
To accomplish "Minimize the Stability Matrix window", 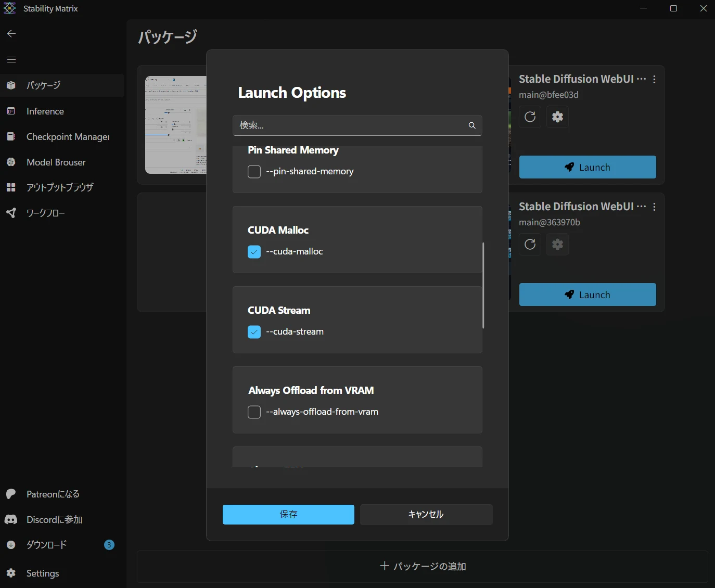I will tap(644, 8).
